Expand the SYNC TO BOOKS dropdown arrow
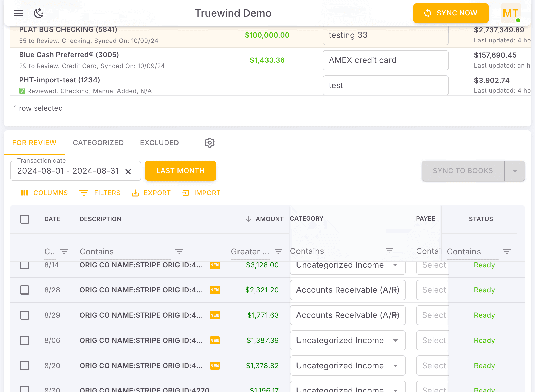This screenshot has width=535, height=392. 515,171
